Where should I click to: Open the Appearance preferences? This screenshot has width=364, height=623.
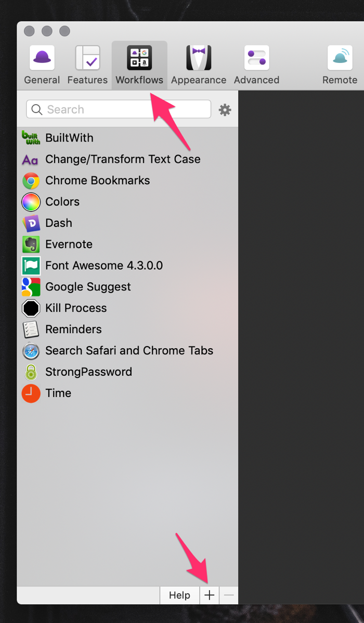(x=199, y=65)
